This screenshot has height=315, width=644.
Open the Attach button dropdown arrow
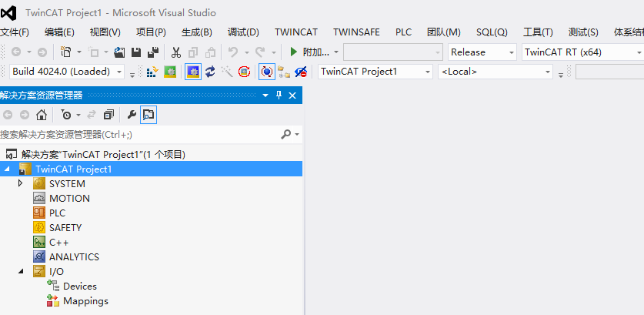[336, 52]
